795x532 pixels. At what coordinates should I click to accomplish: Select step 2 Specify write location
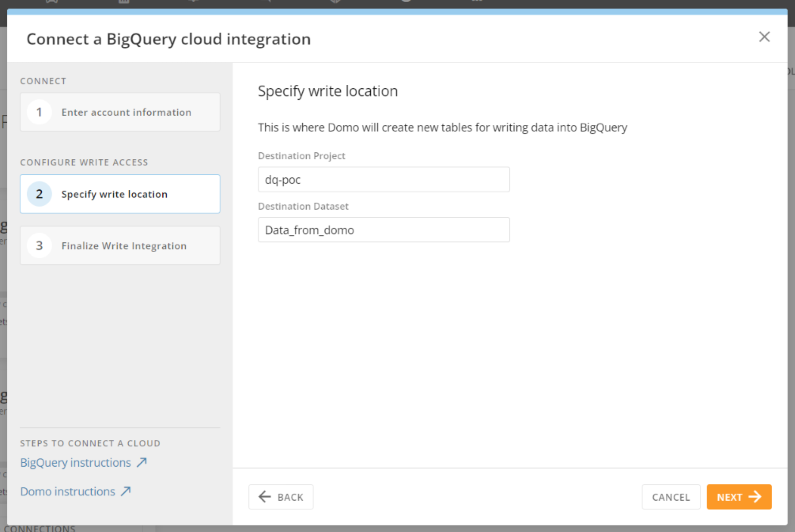(120, 194)
